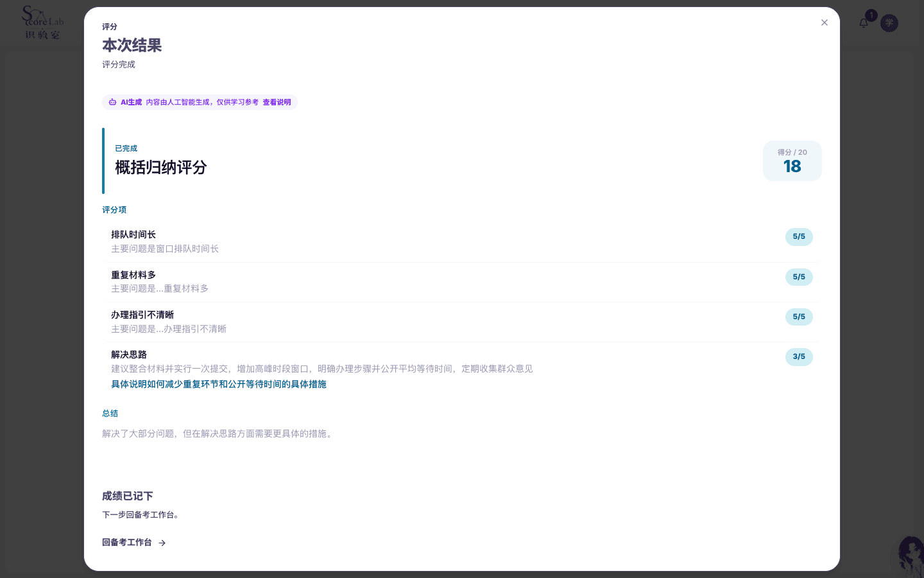Click the arrow icon beside 回备考工作台
The image size is (924, 578).
[x=162, y=543]
